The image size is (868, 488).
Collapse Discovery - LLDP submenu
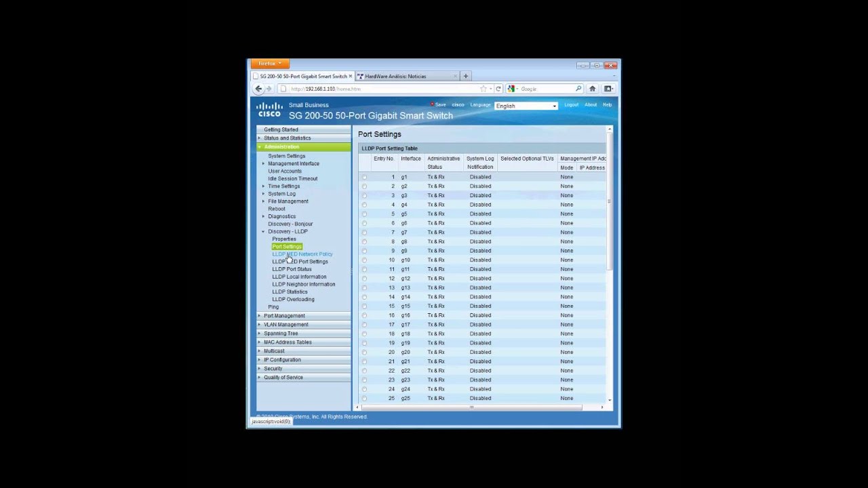point(288,232)
